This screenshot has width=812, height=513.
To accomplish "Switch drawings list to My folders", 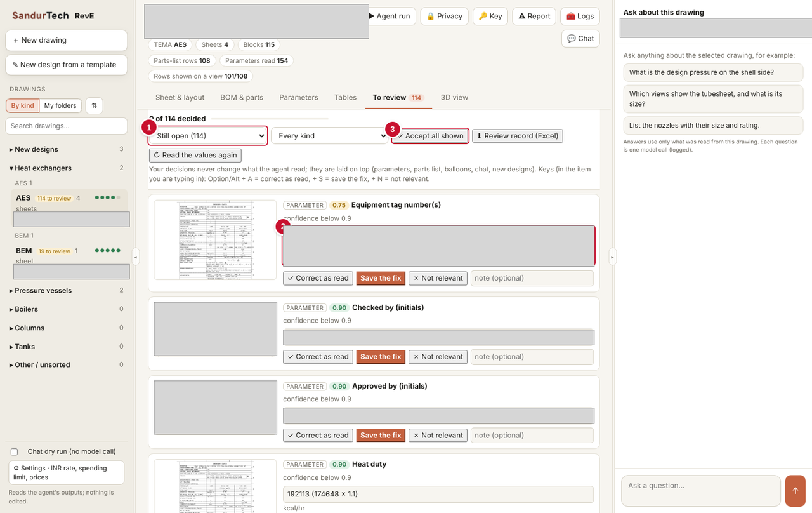I will [60, 106].
